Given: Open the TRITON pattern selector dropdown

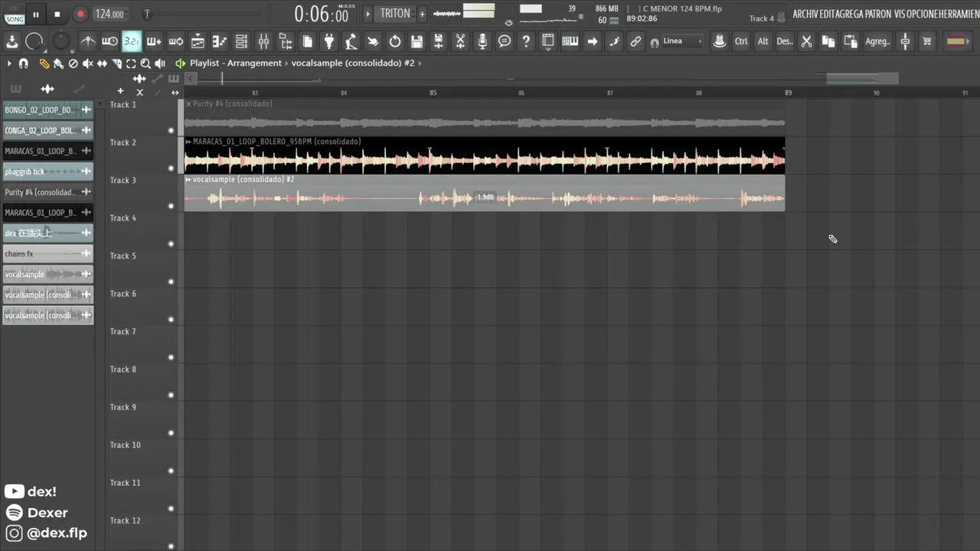Looking at the screenshot, I should 395,14.
